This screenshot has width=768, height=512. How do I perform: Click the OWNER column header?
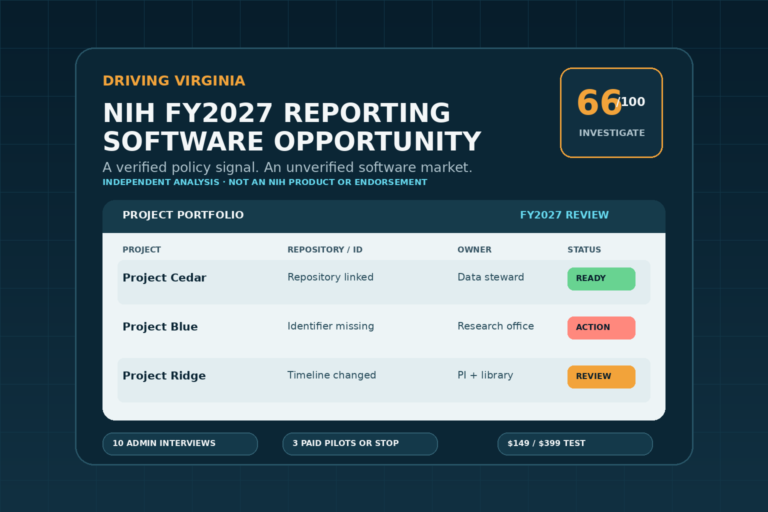[x=474, y=249]
